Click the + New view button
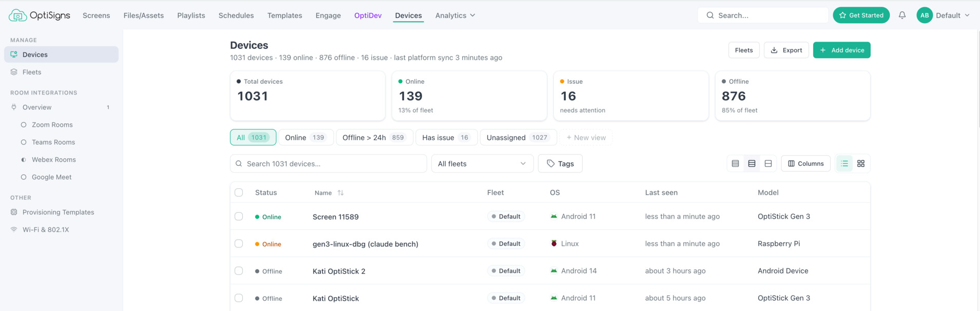This screenshot has height=311, width=980. (x=586, y=138)
